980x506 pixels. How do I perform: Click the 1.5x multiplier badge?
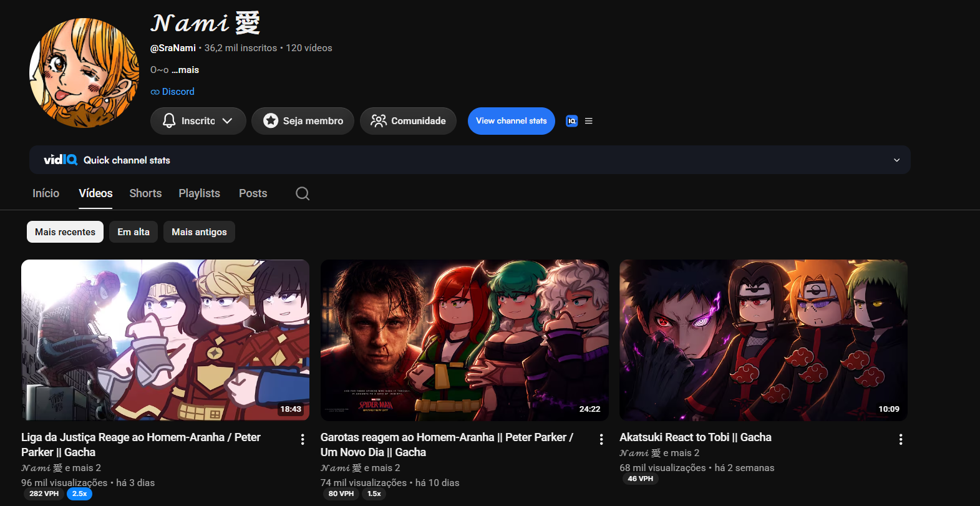pos(374,494)
